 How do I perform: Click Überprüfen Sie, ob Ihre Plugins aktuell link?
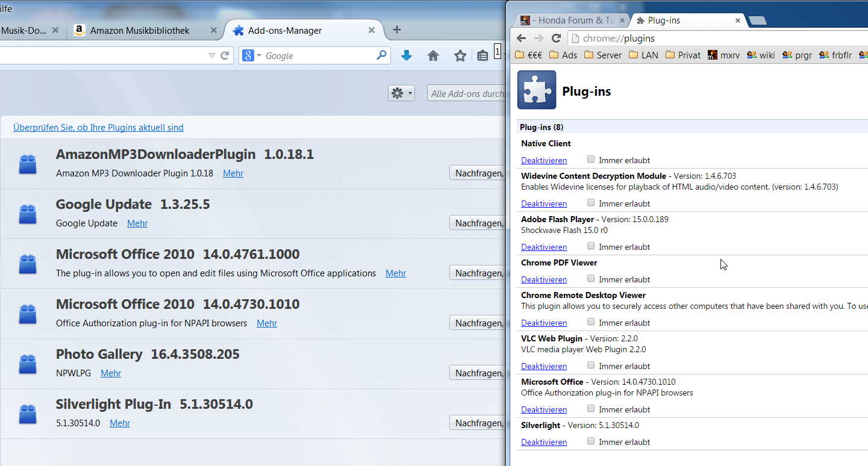[x=98, y=128]
